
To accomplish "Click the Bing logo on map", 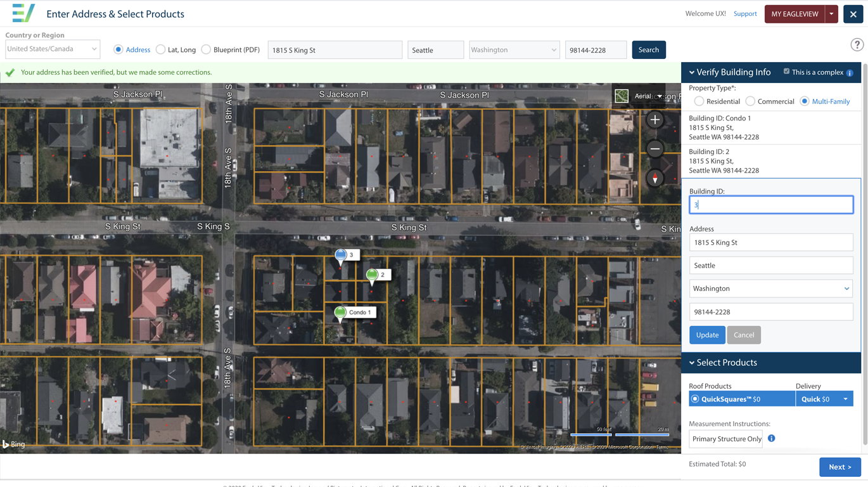I will (x=13, y=445).
